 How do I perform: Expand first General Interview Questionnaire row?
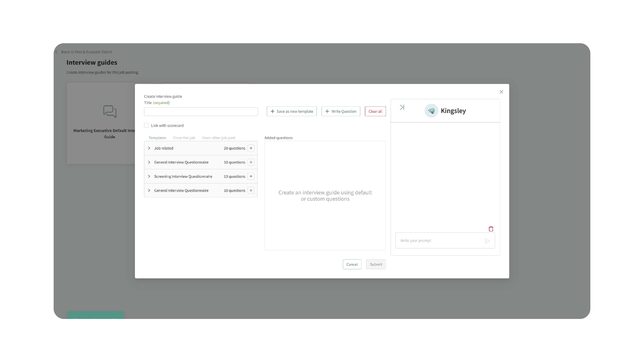coord(149,162)
